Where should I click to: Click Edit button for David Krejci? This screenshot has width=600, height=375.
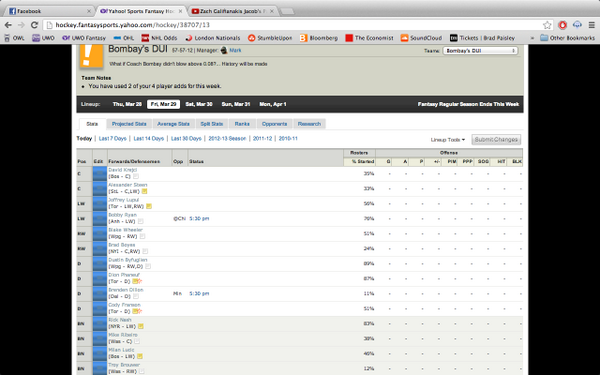click(x=99, y=173)
